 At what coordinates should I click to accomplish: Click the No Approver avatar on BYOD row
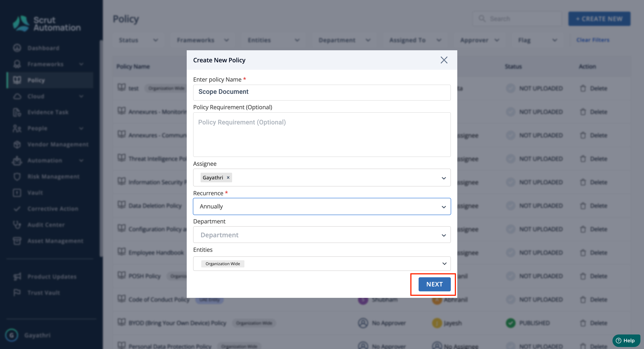(x=363, y=323)
